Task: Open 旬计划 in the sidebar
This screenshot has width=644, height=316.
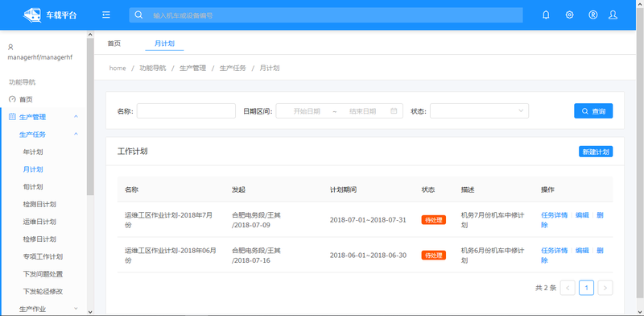Action: click(33, 187)
